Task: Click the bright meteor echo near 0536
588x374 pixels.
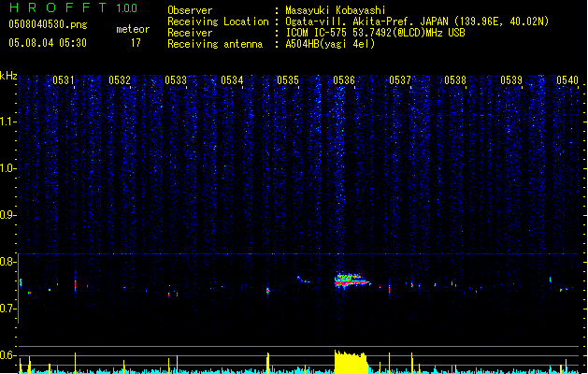Action: [351, 280]
